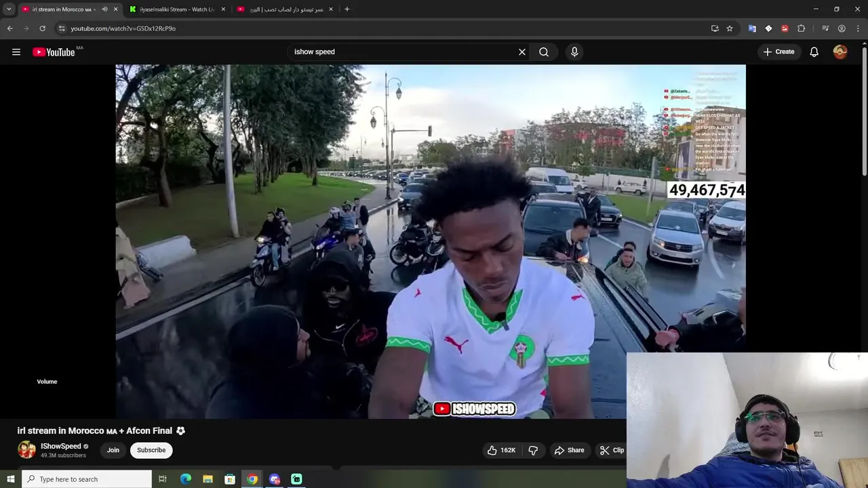The image size is (868, 488).
Task: Go back in browser history
Action: [x=9, y=28]
